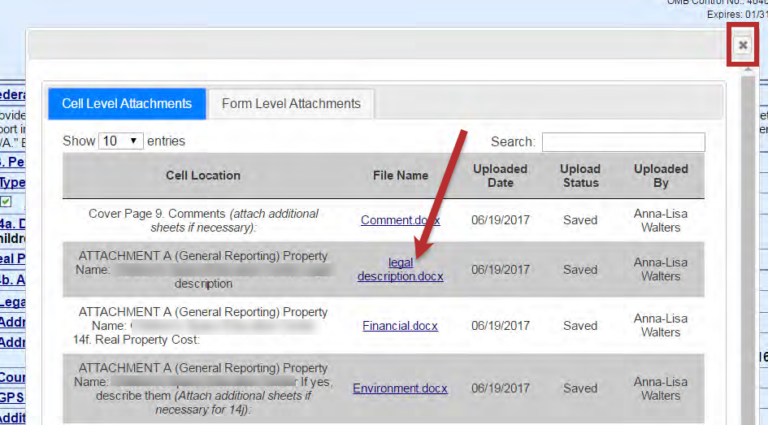Click into the Search input field
The width and height of the screenshot is (768, 425).
click(x=622, y=142)
